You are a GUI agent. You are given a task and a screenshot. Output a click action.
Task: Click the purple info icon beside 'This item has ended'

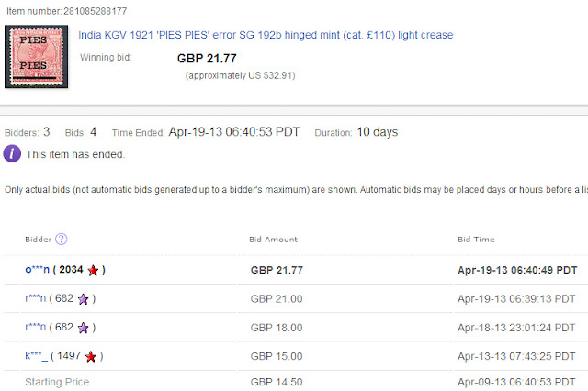[12, 153]
